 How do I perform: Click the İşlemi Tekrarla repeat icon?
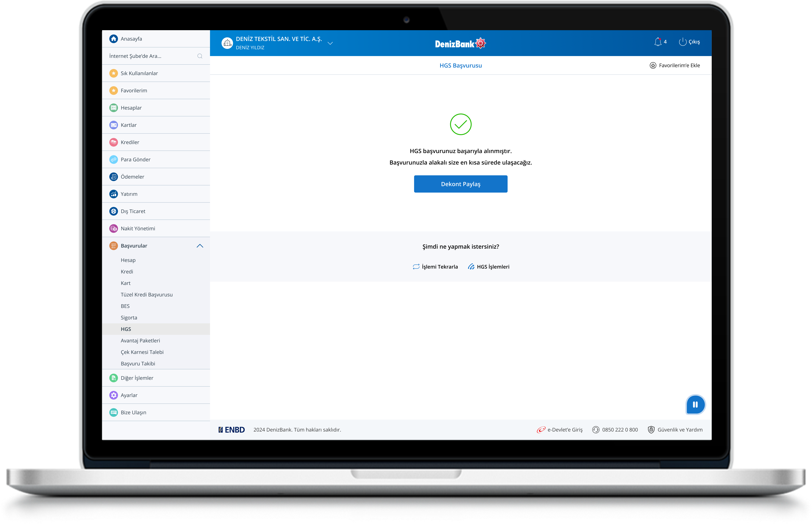[416, 267]
